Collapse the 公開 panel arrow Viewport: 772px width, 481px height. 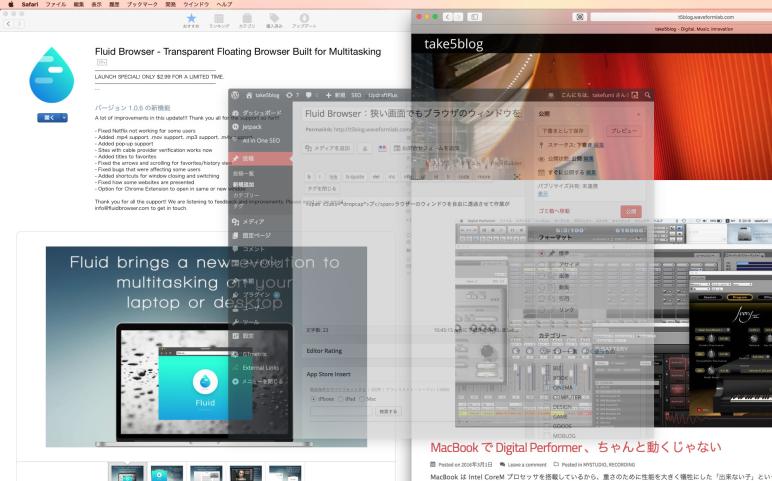[639, 114]
